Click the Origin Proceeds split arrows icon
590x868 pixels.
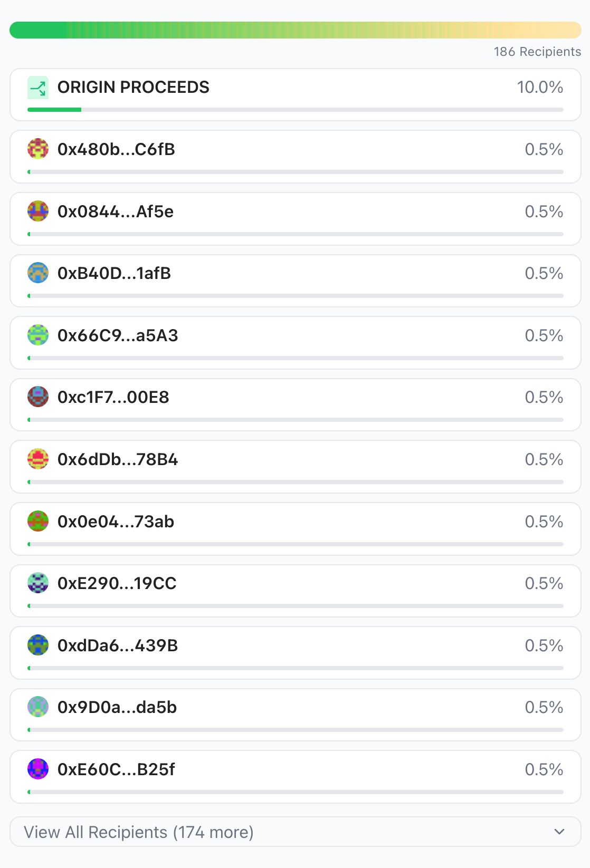(x=38, y=88)
